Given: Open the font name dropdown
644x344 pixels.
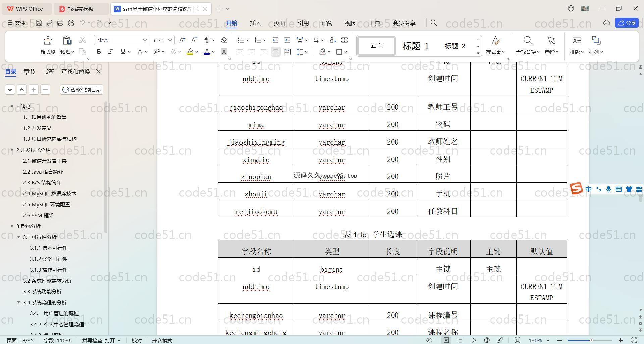Looking at the screenshot, I should (145, 40).
